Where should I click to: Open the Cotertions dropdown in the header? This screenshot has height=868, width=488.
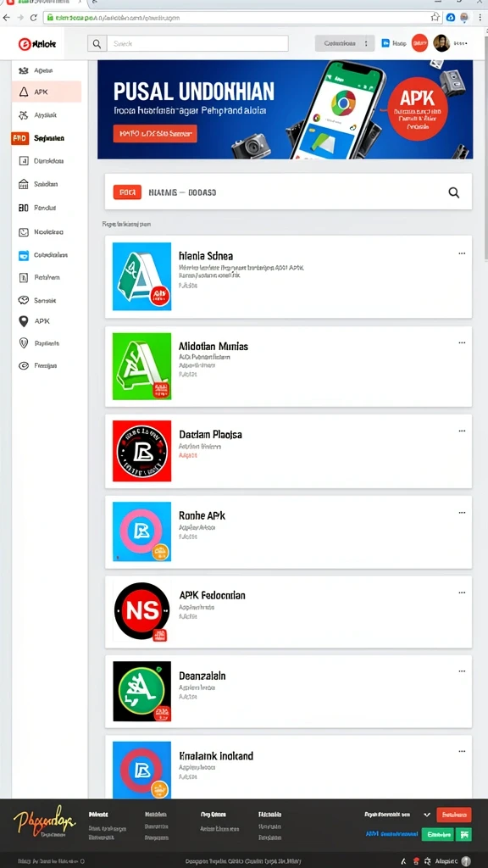pos(345,43)
